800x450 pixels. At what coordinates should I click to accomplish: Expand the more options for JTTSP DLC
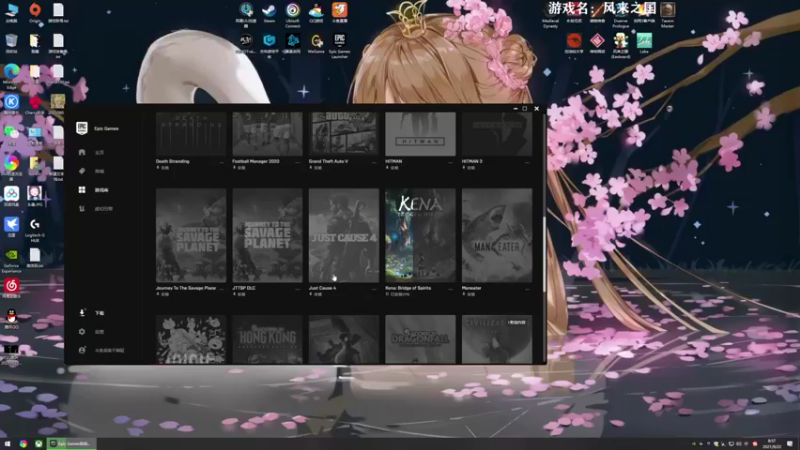pos(298,289)
